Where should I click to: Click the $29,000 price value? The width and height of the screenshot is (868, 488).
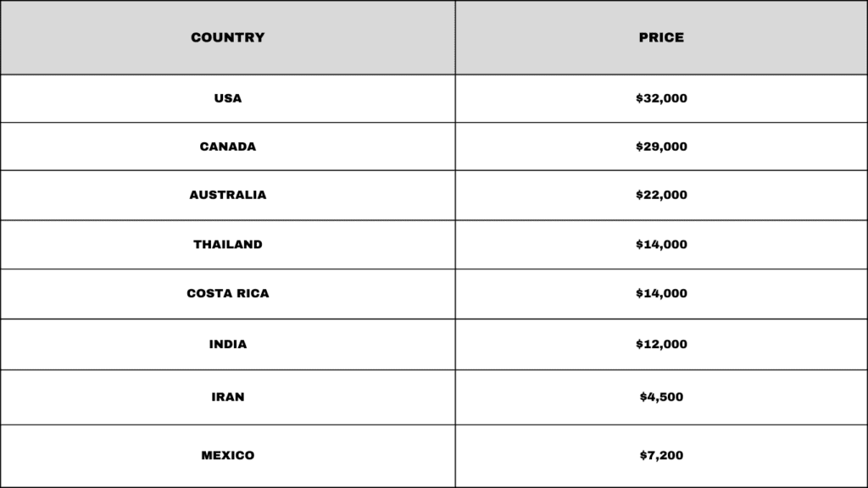pos(661,147)
